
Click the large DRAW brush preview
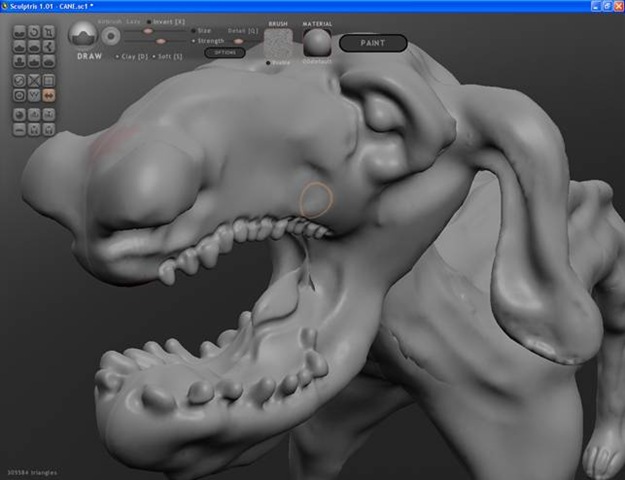click(83, 35)
